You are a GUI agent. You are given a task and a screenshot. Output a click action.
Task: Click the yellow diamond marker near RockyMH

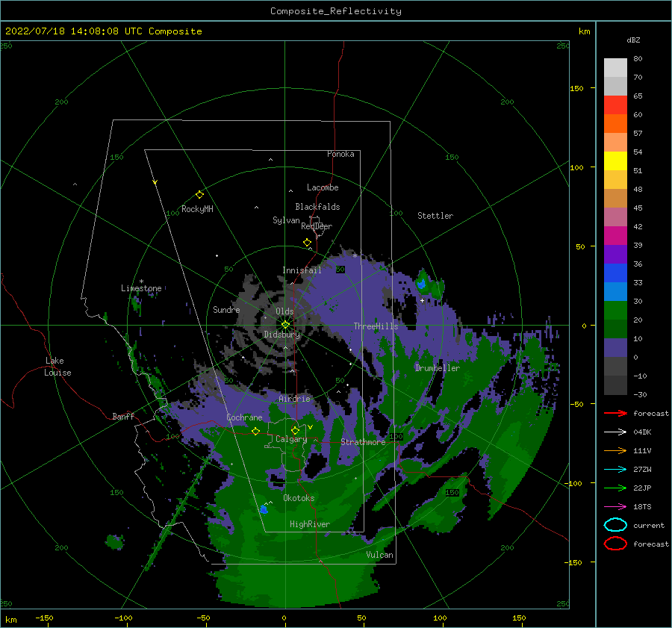(x=199, y=195)
